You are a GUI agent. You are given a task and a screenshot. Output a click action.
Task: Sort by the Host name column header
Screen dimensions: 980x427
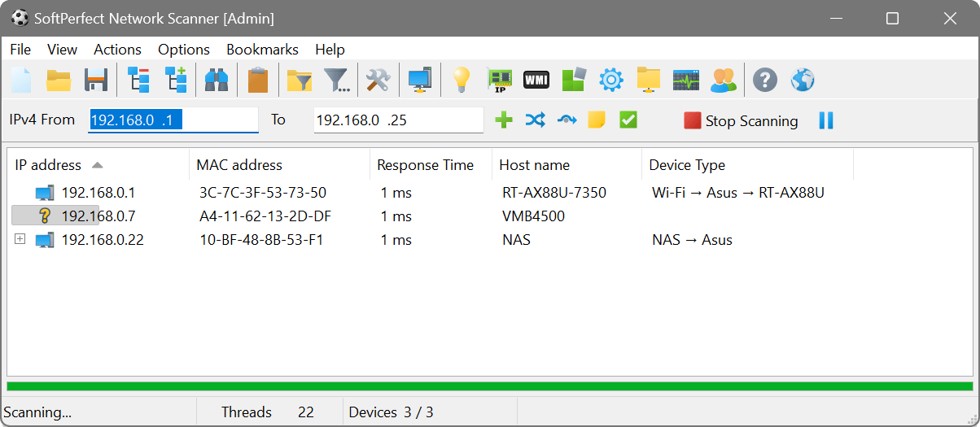point(567,165)
